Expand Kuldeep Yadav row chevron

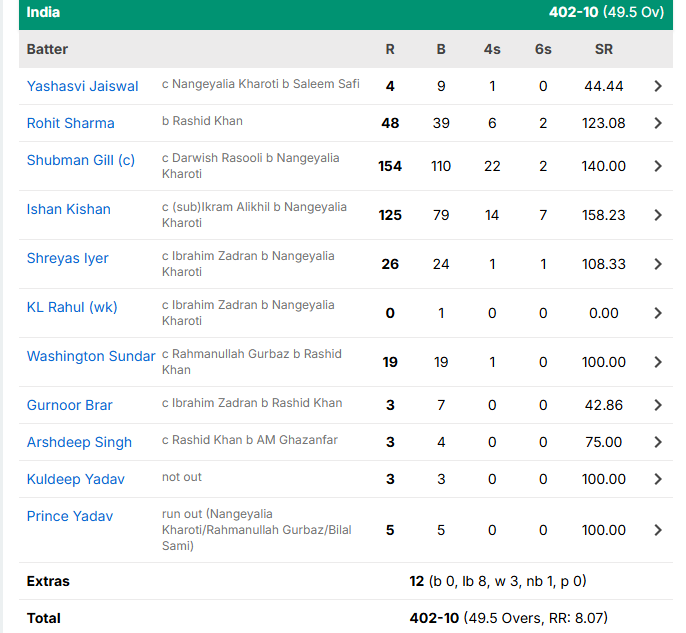coord(658,479)
